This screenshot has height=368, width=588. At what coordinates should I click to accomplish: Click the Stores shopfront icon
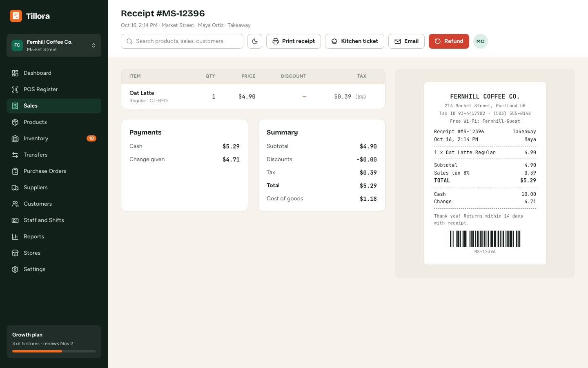15,253
